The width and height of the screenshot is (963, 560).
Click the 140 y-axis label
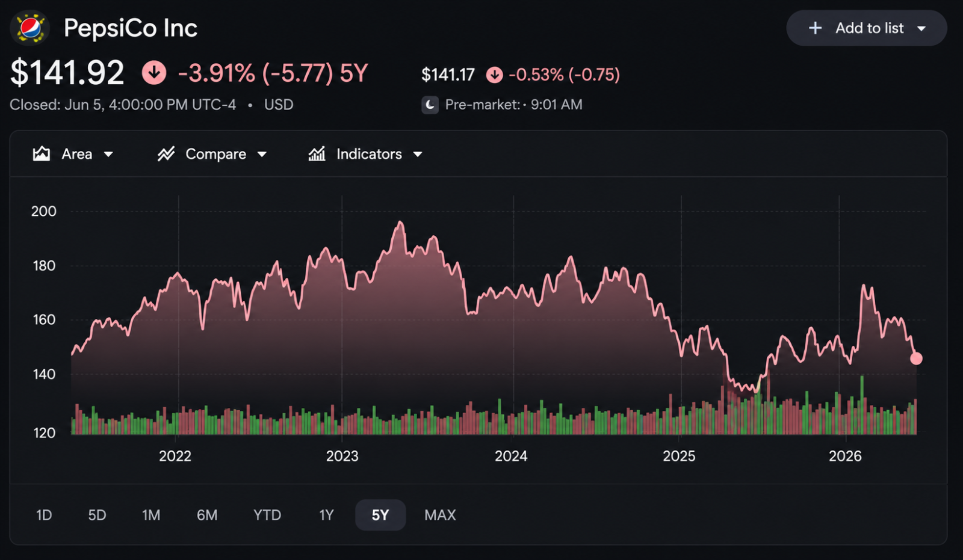44,374
